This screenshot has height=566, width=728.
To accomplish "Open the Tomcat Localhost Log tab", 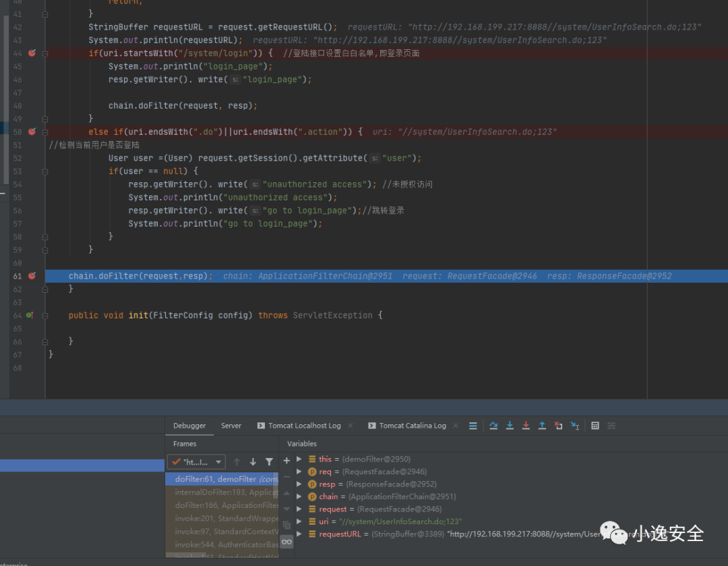I will click(299, 426).
